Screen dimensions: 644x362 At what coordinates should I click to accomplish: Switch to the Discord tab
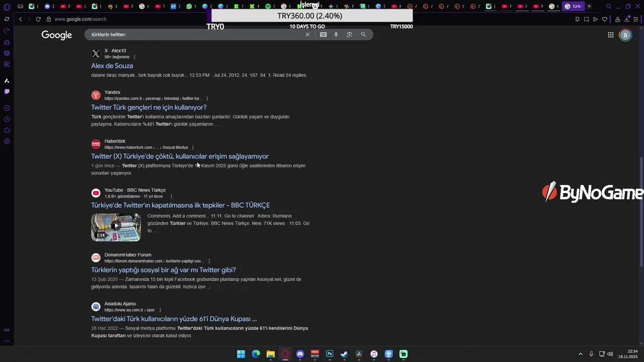pyautogui.click(x=48, y=7)
